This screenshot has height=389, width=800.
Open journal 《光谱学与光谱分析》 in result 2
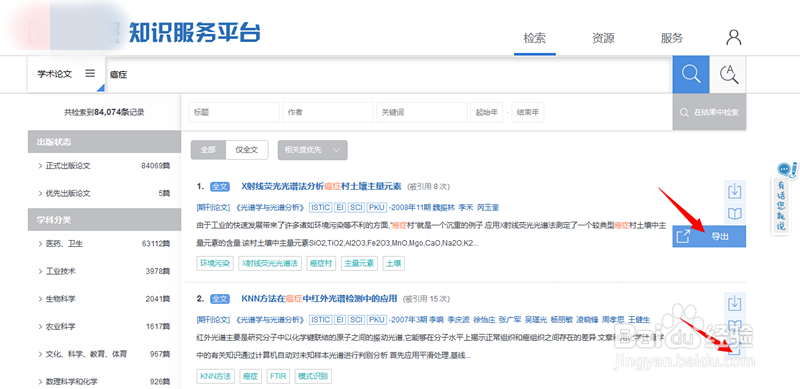pyautogui.click(x=269, y=320)
